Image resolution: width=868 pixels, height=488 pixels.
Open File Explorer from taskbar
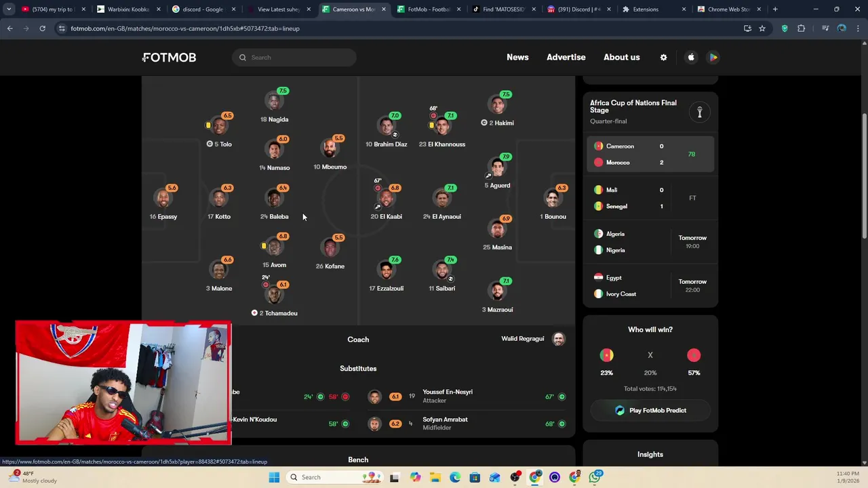435,477
